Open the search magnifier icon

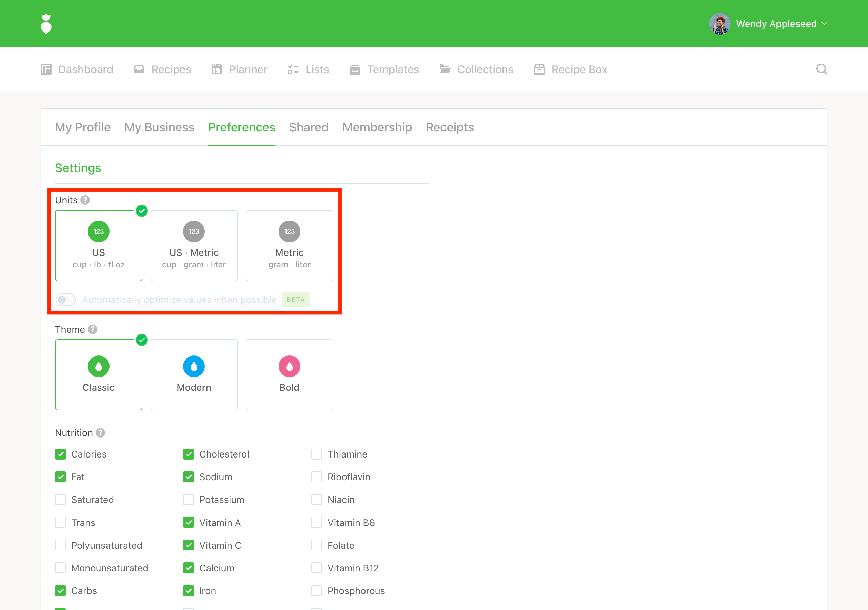pos(821,69)
